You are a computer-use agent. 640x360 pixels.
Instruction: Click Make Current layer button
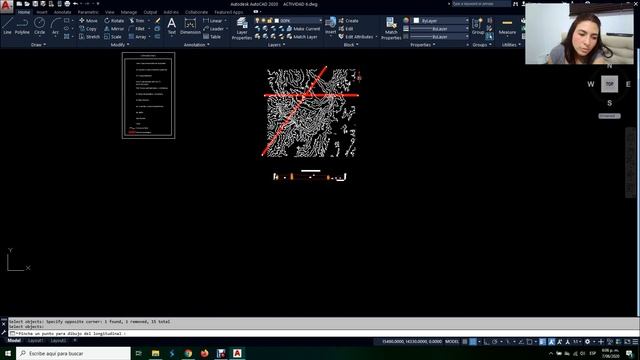coord(303,29)
